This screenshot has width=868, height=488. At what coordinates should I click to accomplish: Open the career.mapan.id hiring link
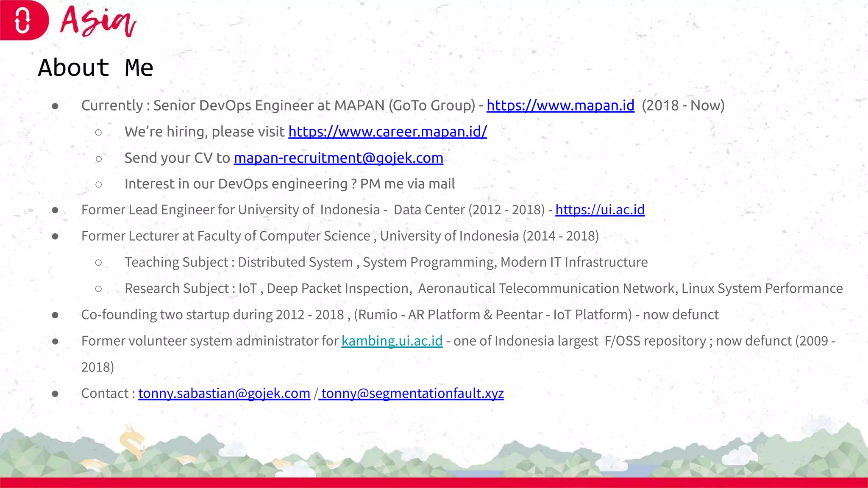(387, 131)
